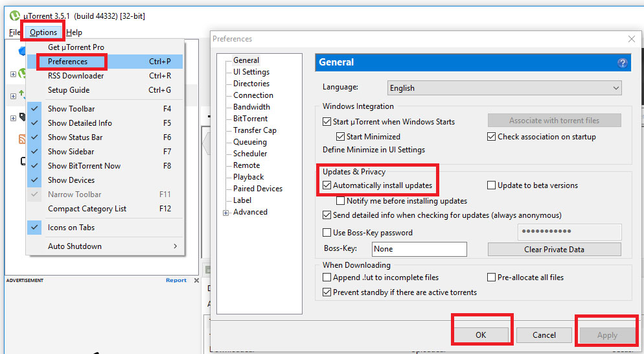This screenshot has width=644, height=354.
Task: Close the Preferences dialog with X
Action: pos(631,39)
